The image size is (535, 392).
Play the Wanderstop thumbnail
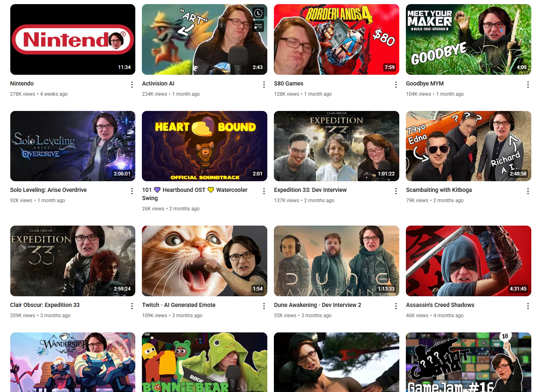73,362
